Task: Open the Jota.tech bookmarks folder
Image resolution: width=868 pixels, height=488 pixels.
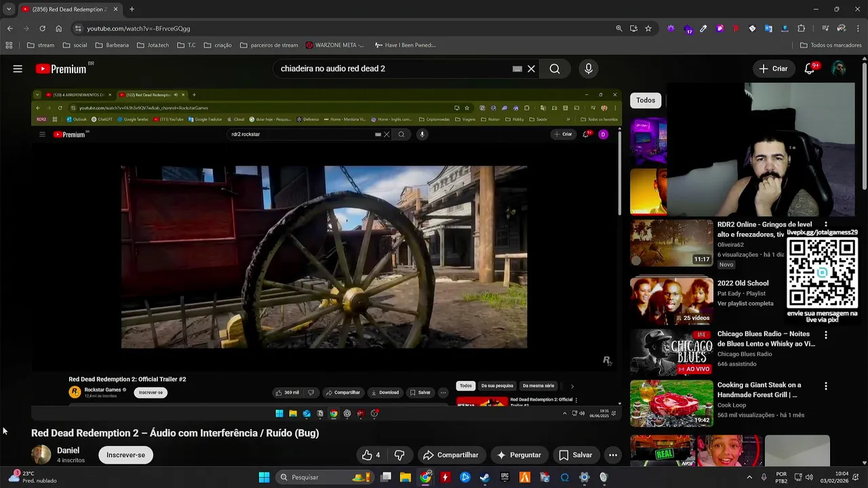Action: [x=153, y=45]
